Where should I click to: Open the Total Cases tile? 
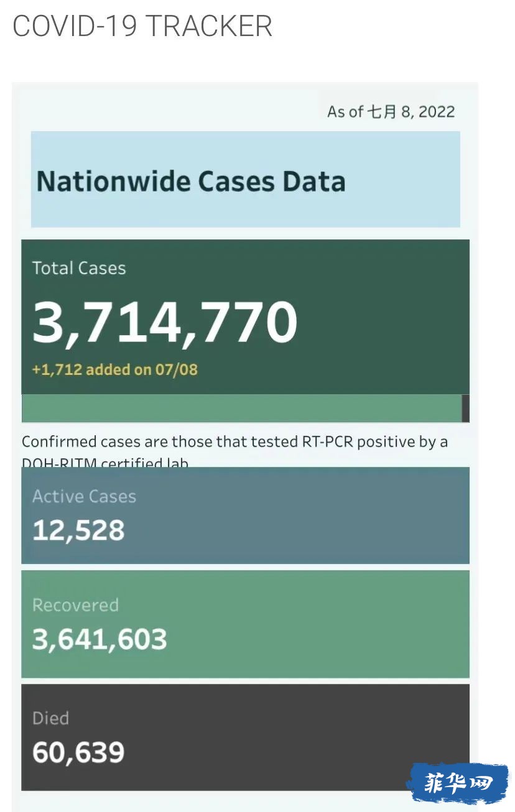coord(246,316)
